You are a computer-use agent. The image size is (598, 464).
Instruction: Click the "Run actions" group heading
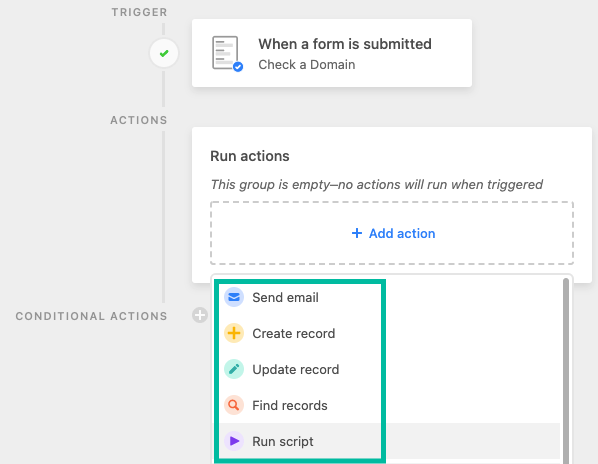(x=250, y=156)
